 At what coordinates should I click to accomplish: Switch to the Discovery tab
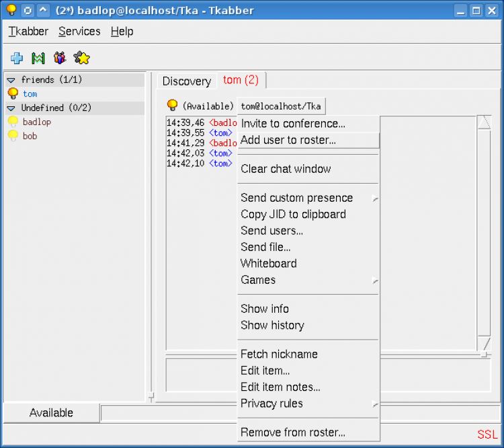pos(187,81)
